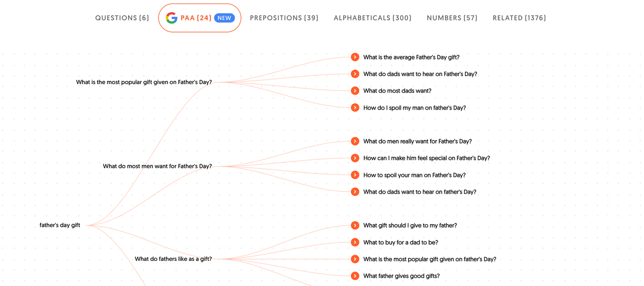
Task: Click "What do fathers like as a gift?" branch
Action: [x=173, y=259]
